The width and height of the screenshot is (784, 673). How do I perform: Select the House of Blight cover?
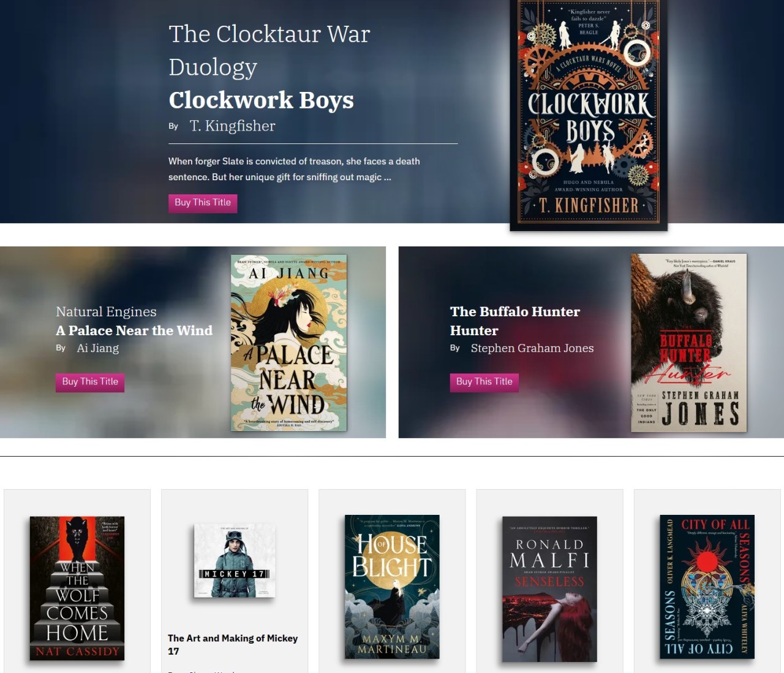392,587
